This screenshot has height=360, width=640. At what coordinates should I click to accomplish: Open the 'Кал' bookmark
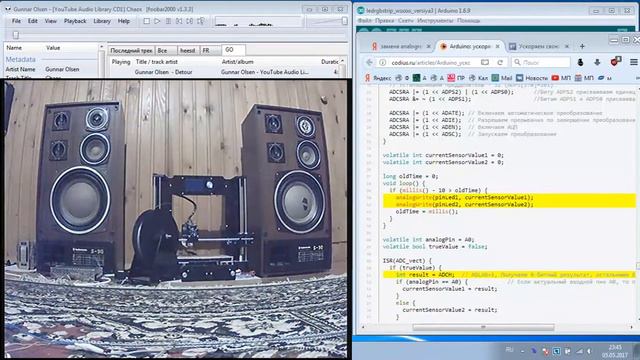tap(478, 78)
